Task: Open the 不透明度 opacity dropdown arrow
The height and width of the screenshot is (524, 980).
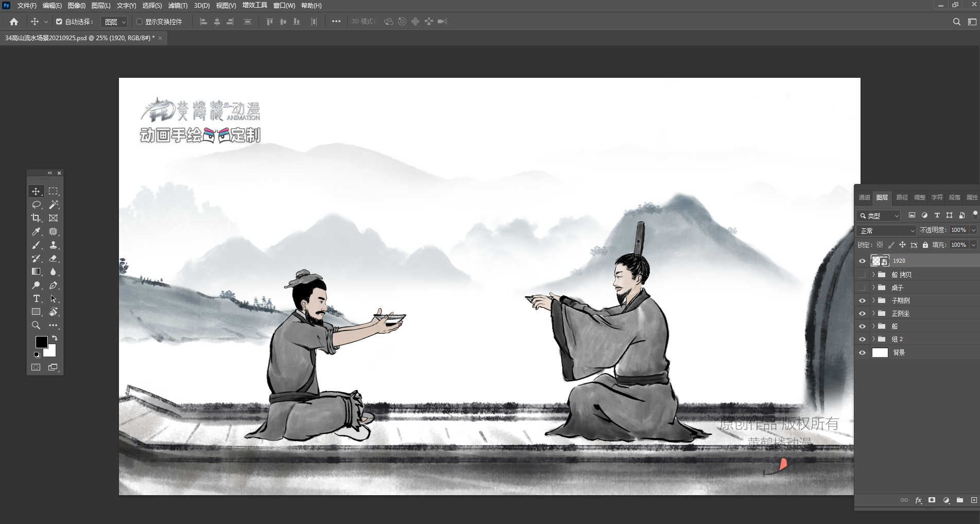Action: (x=973, y=230)
